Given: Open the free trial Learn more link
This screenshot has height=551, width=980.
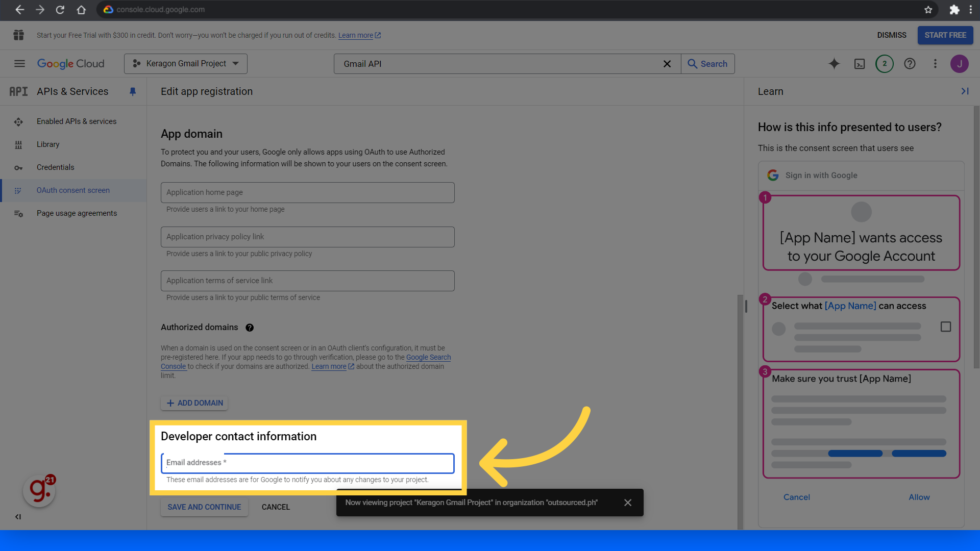Looking at the screenshot, I should 359,35.
